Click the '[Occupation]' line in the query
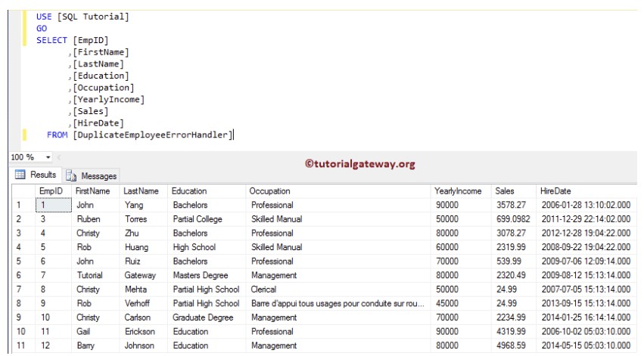644x356 pixels. tap(103, 88)
